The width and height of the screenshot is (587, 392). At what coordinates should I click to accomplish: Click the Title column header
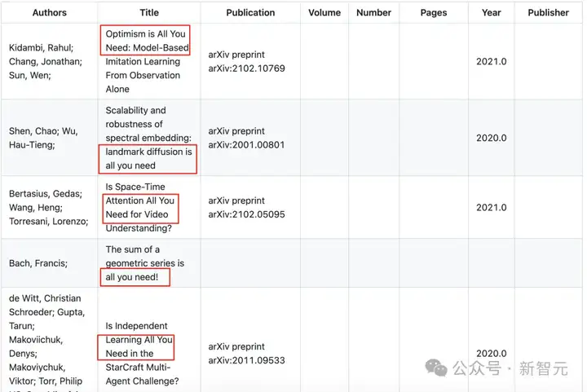click(x=149, y=13)
